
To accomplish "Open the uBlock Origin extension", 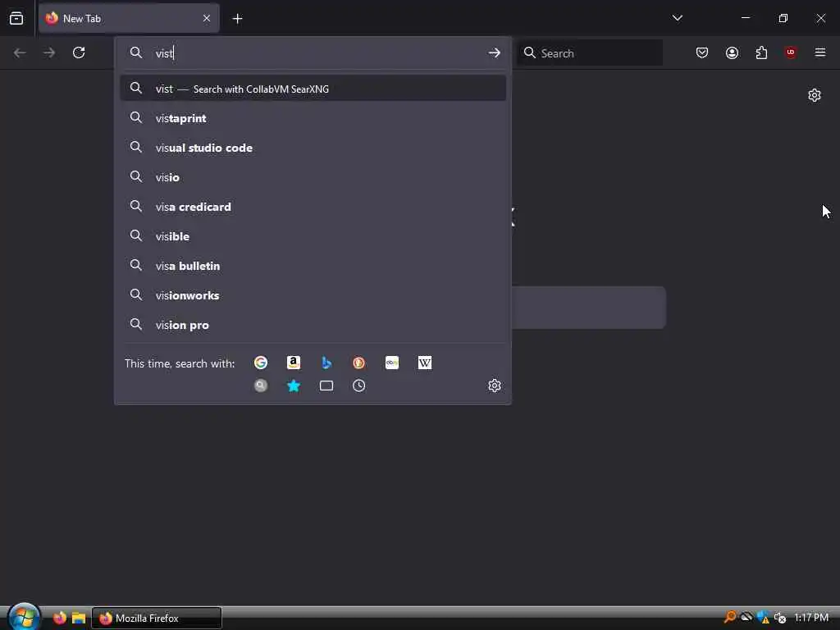I will (x=791, y=52).
